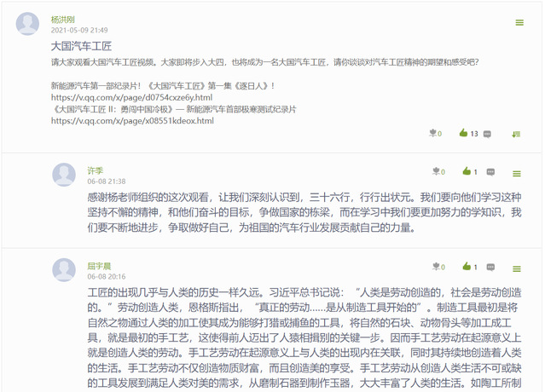Open the hamburger menu on 许季's reply
Screen dimensions: 545x392
coord(517,174)
